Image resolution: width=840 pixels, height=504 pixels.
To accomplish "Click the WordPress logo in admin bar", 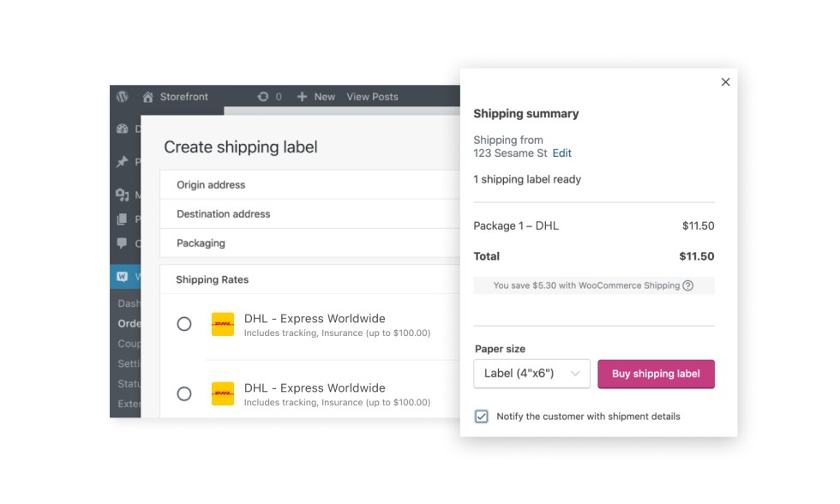I will [x=123, y=97].
